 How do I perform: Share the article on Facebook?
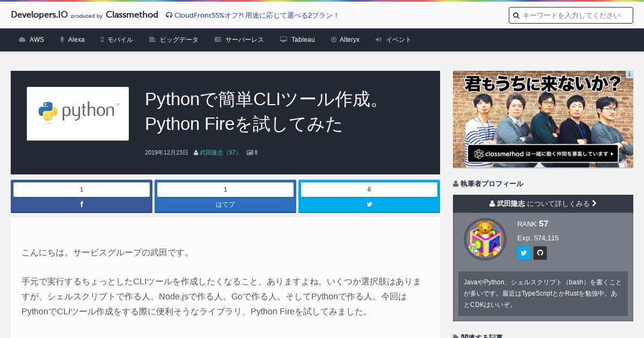[x=82, y=204]
